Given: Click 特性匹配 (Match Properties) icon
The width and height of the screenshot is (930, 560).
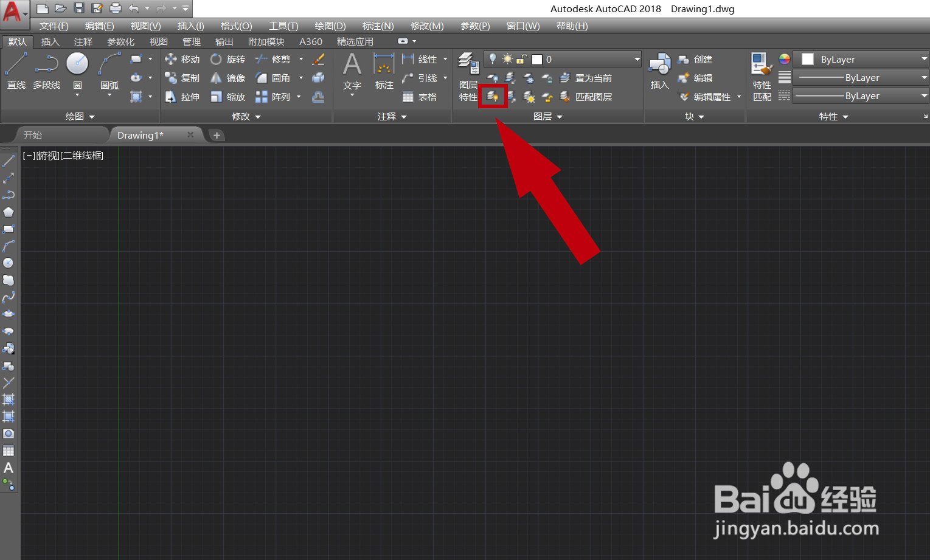Looking at the screenshot, I should pyautogui.click(x=762, y=77).
